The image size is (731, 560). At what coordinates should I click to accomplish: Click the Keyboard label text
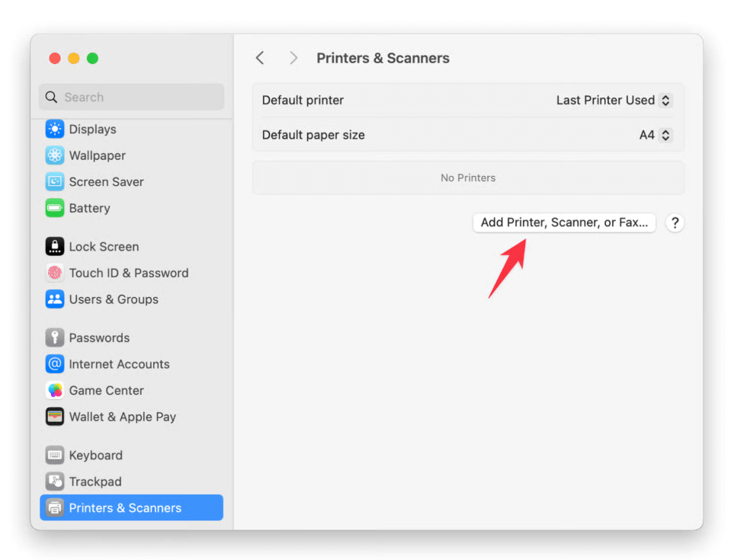tap(95, 455)
